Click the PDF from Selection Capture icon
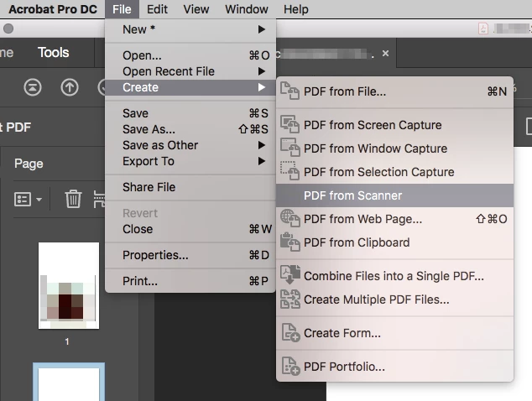Viewport: 532px width, 401px height. coord(289,171)
